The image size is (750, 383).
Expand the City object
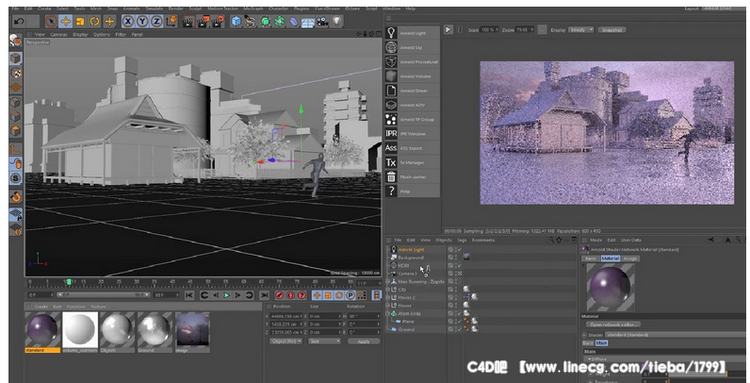pos(388,290)
